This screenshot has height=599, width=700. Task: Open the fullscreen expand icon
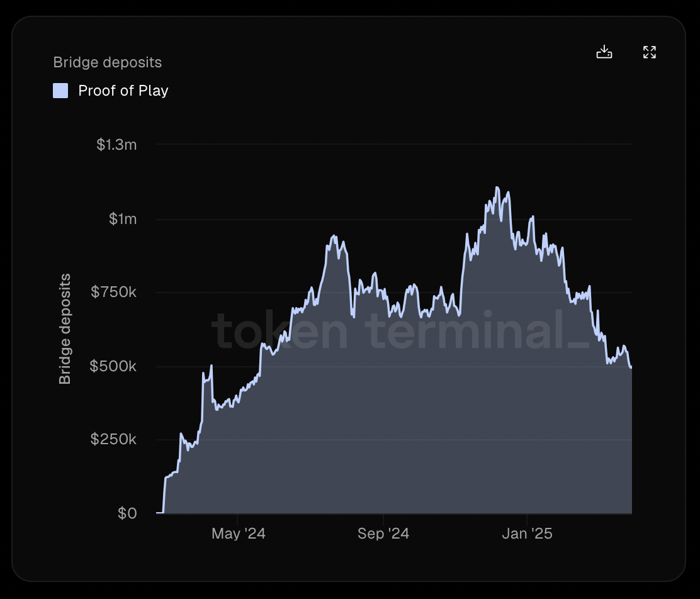[x=650, y=52]
